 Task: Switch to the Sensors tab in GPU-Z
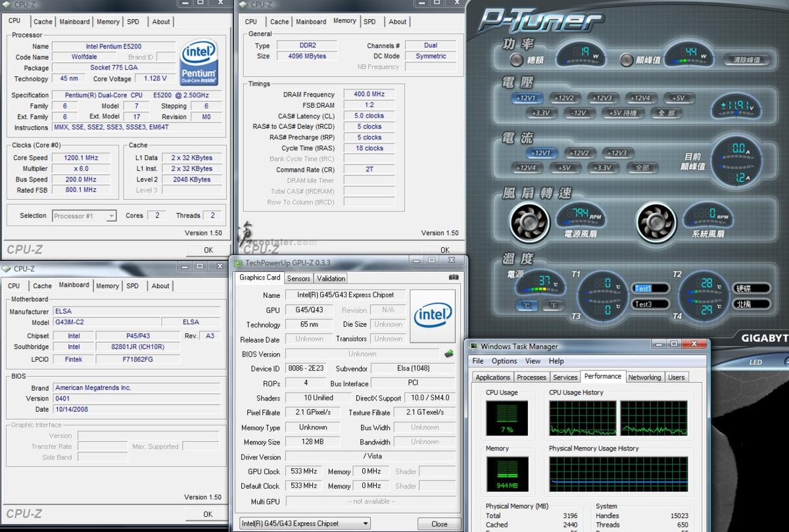point(299,278)
